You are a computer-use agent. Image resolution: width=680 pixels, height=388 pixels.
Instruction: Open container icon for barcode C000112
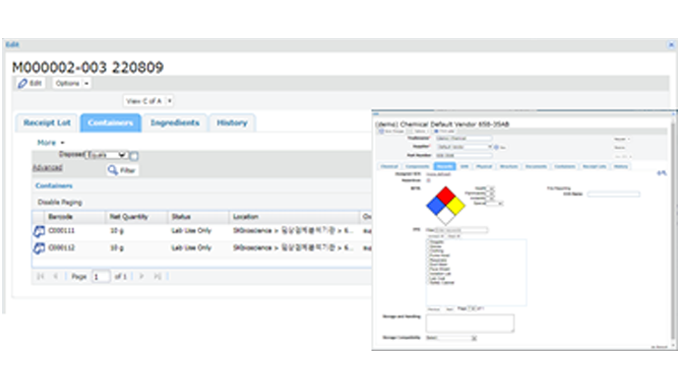click(39, 248)
